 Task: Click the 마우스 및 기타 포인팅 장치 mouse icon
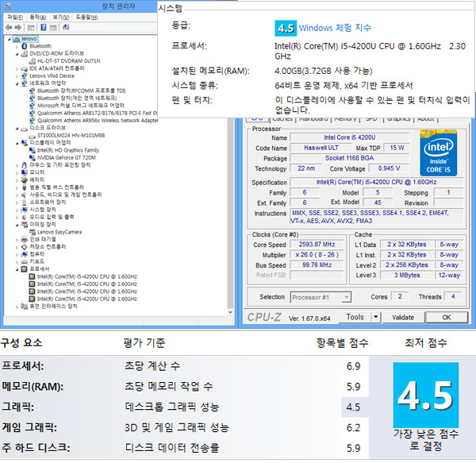(25, 165)
